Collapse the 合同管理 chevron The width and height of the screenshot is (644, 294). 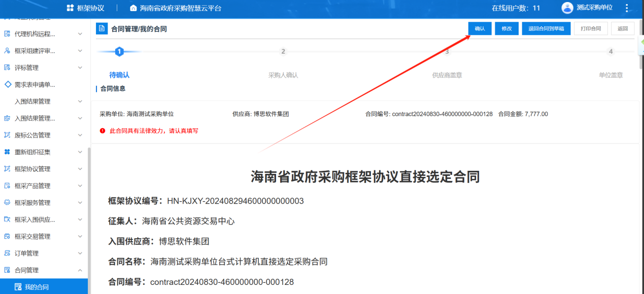point(80,270)
